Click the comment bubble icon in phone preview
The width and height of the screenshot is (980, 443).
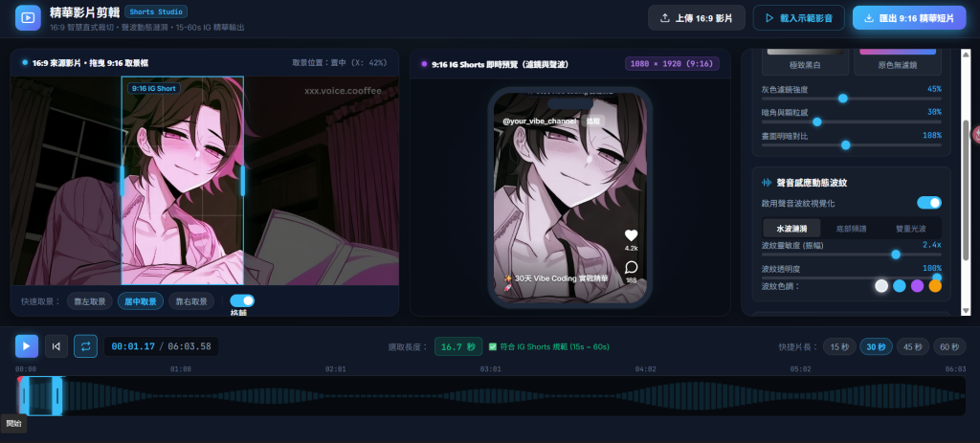click(x=632, y=267)
